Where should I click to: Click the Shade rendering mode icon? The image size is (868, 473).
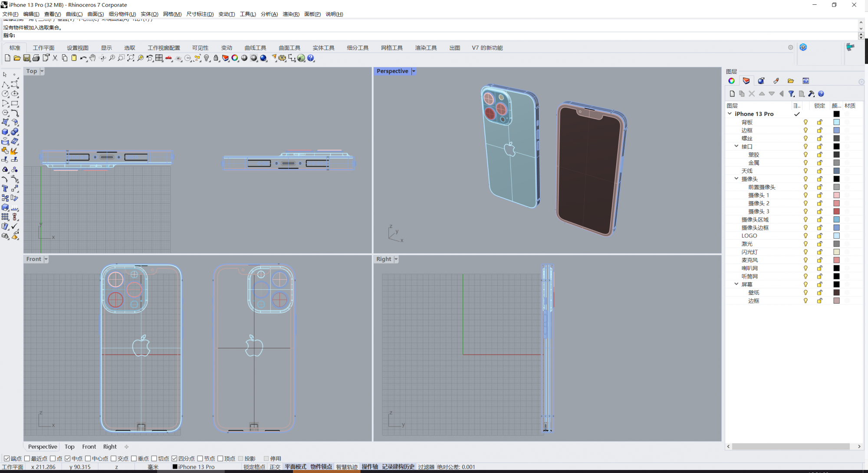pos(245,58)
